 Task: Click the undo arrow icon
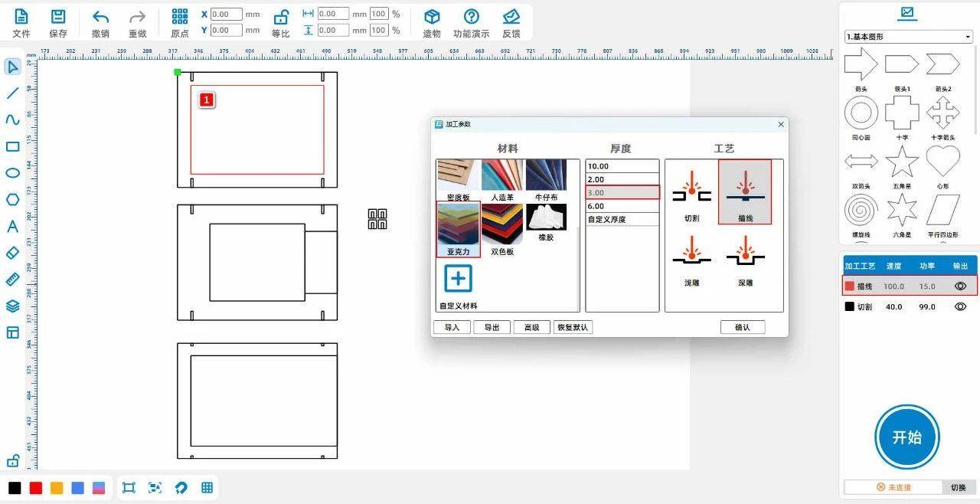(100, 18)
